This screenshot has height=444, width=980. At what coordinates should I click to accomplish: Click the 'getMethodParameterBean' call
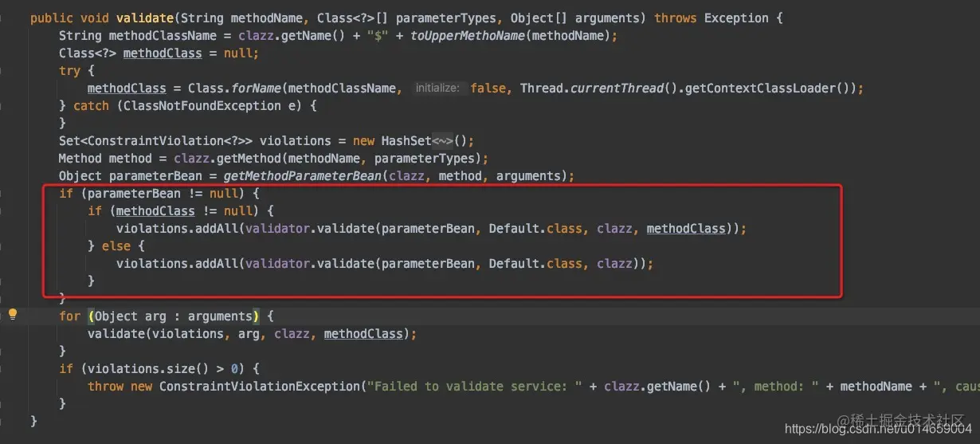click(302, 176)
